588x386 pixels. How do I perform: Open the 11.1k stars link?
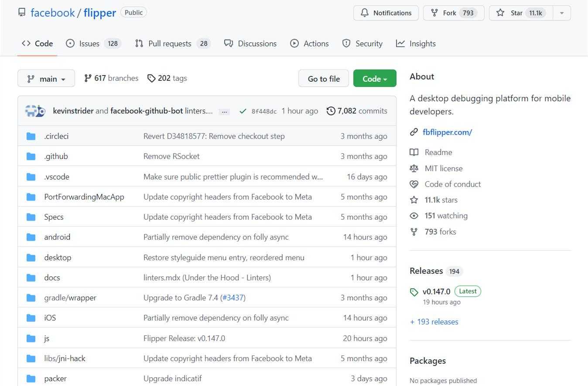[441, 200]
